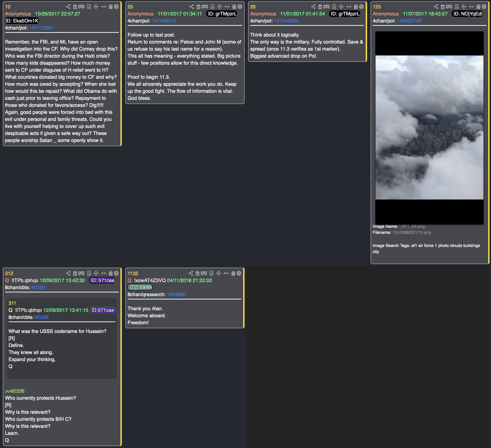Image resolution: width=491 pixels, height=448 pixels.
Task: Click plain clipboard icon on post 25
Action: click(234, 7)
